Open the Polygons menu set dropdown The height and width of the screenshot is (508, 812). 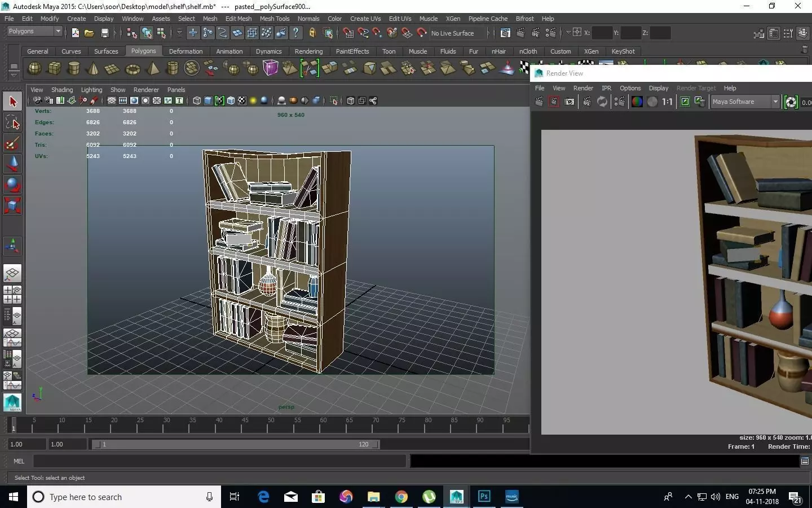pyautogui.click(x=34, y=32)
